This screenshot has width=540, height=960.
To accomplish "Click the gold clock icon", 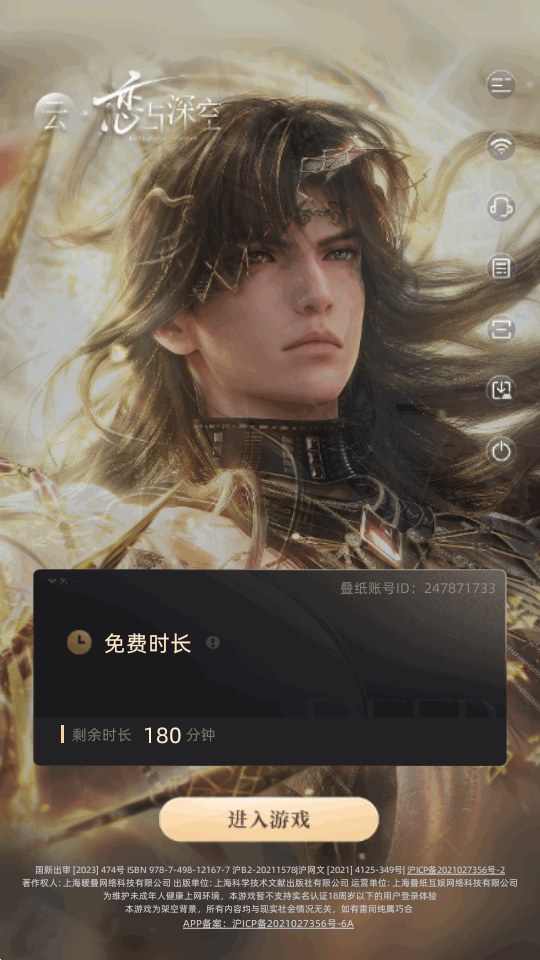I will coord(79,643).
